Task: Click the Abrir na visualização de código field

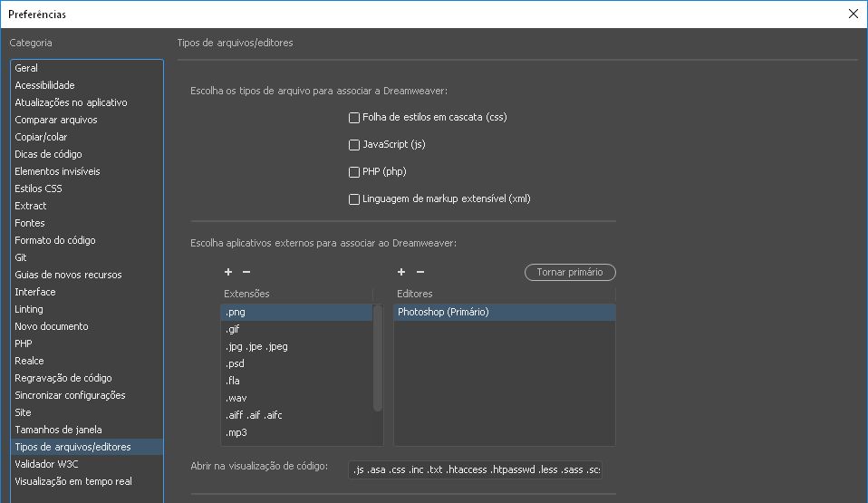Action: (x=475, y=469)
